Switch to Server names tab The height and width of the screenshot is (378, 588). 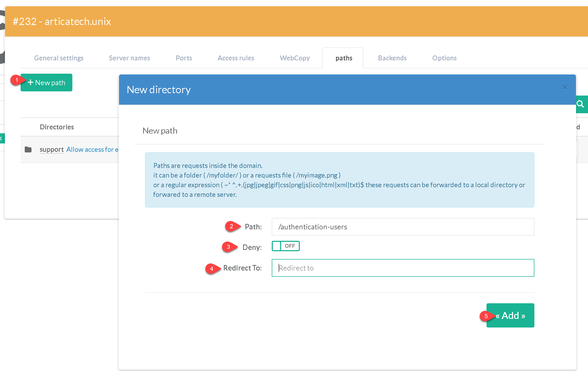pos(129,58)
